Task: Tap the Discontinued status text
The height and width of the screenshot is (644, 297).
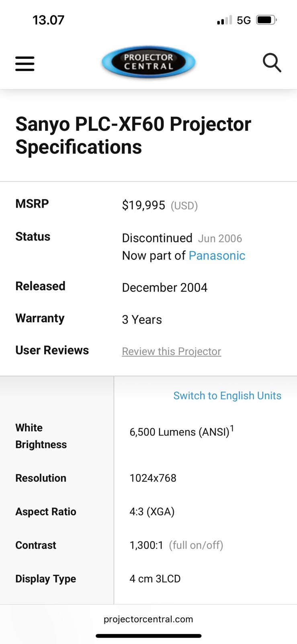Action: (x=157, y=238)
